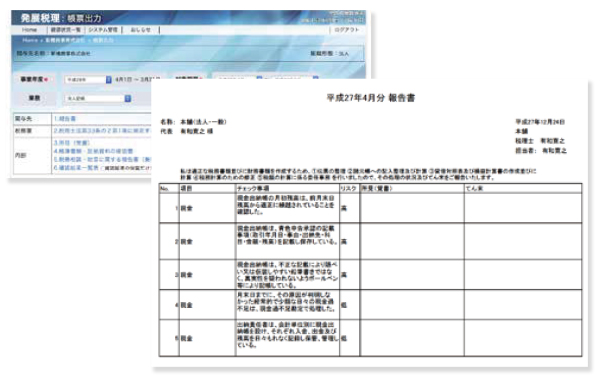Open the 6.確認結果一覧表 link

76,168
